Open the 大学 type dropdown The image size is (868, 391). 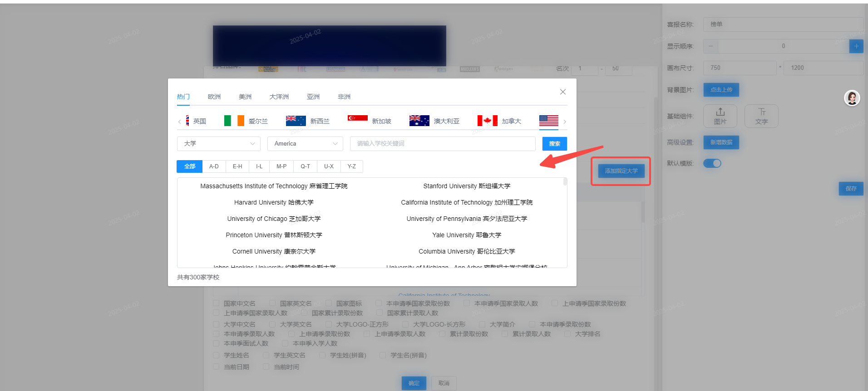coord(219,143)
